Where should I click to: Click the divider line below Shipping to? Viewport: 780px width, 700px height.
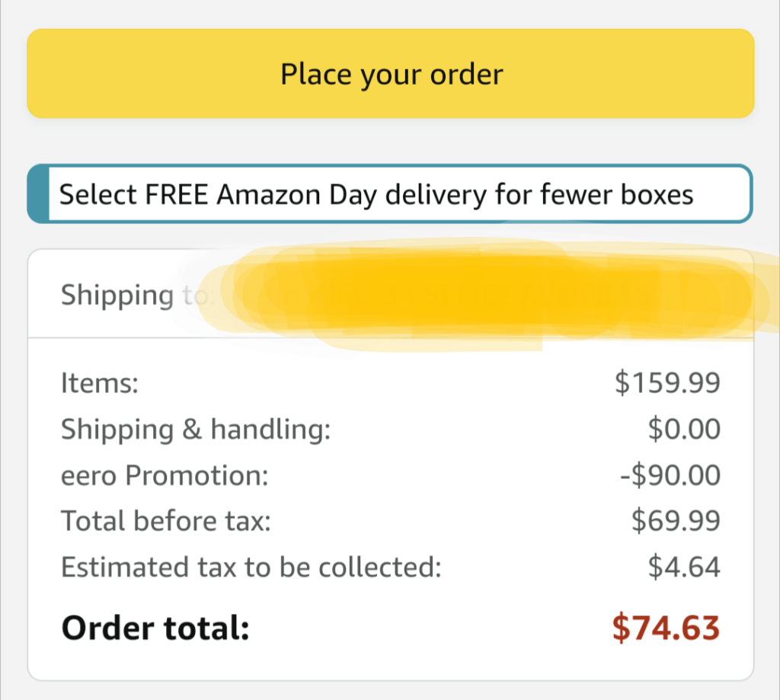(x=391, y=337)
